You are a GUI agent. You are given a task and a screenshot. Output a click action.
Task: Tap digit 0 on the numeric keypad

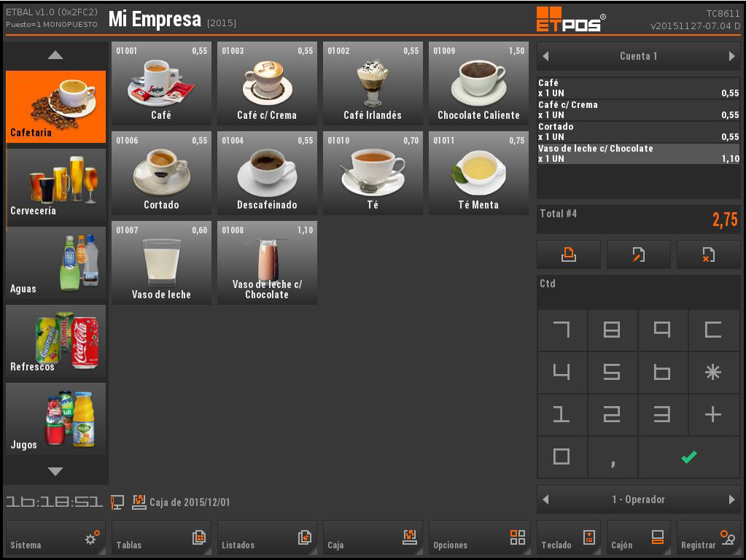pyautogui.click(x=562, y=456)
